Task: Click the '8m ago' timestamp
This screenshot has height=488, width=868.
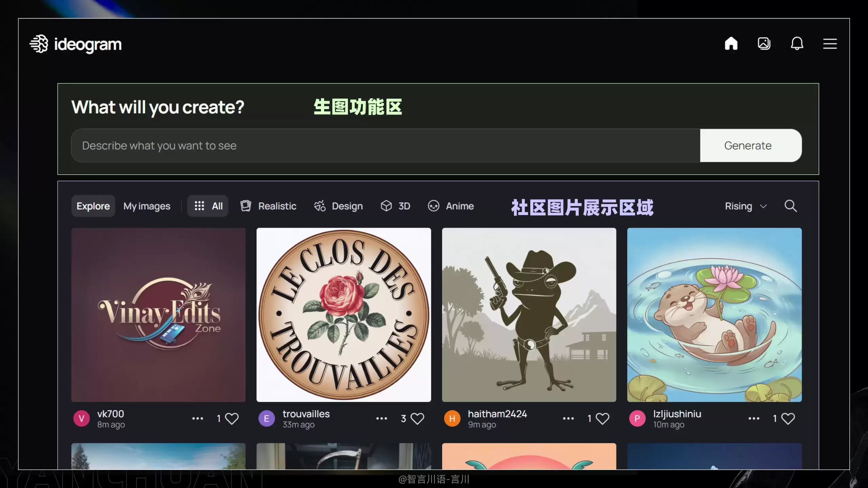Action: tap(111, 425)
